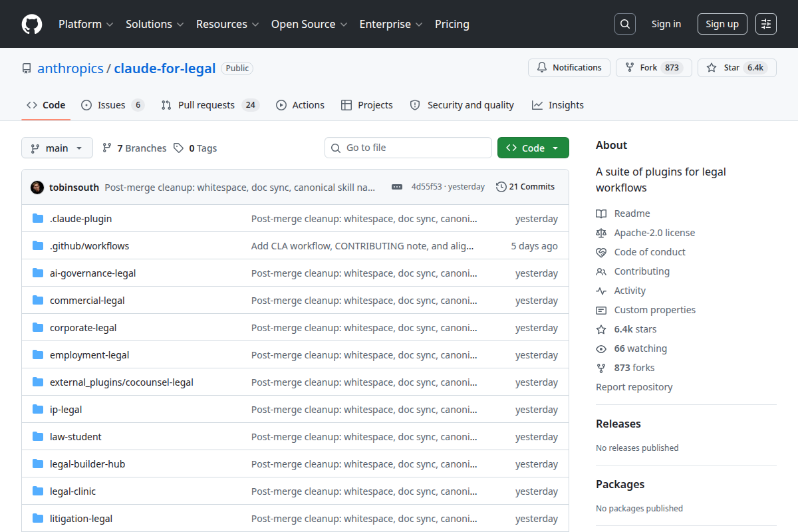Focus the Go to file search field
Image resolution: width=798 pixels, height=532 pixels.
pos(408,148)
